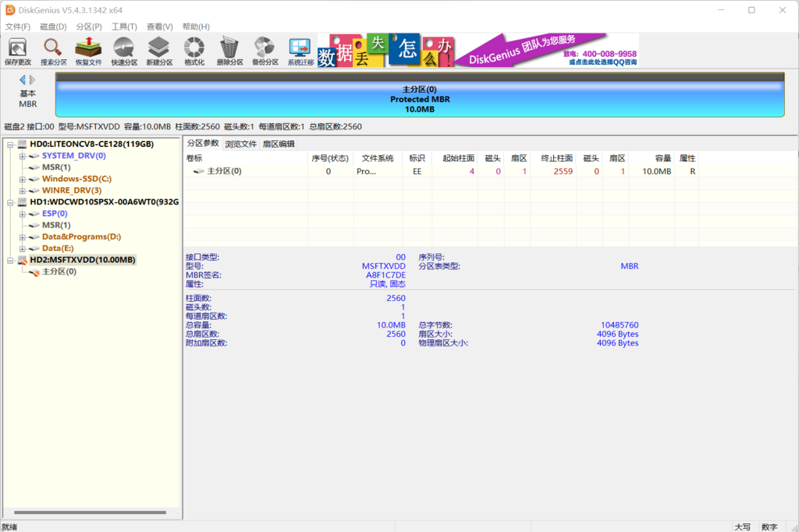
Task: Click the 数字 indicator in status bar
Action: click(769, 527)
